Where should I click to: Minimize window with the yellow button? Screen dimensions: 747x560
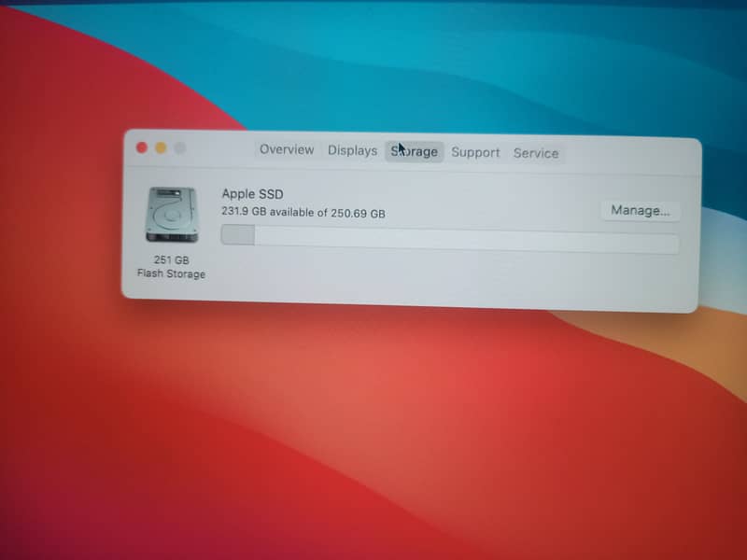tap(161, 148)
